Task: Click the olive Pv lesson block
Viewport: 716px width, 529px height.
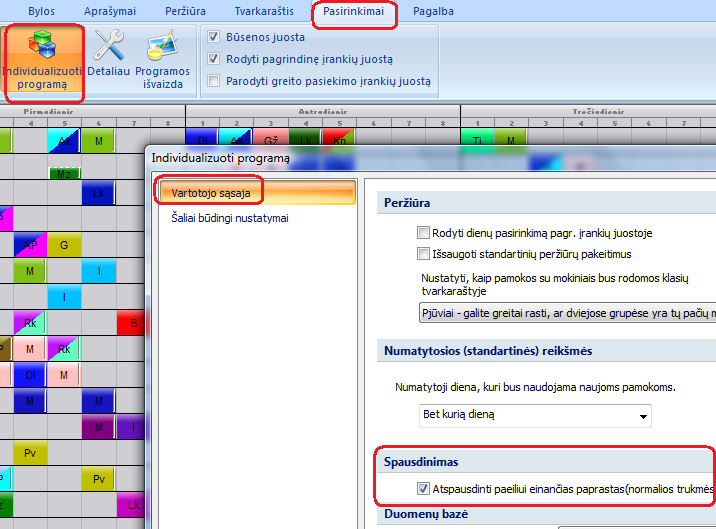Action: (x=29, y=453)
